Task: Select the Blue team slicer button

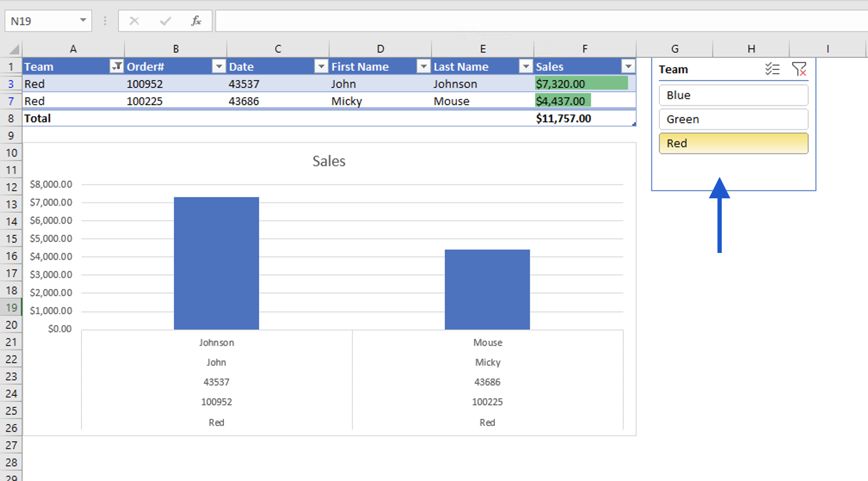Action: (734, 95)
